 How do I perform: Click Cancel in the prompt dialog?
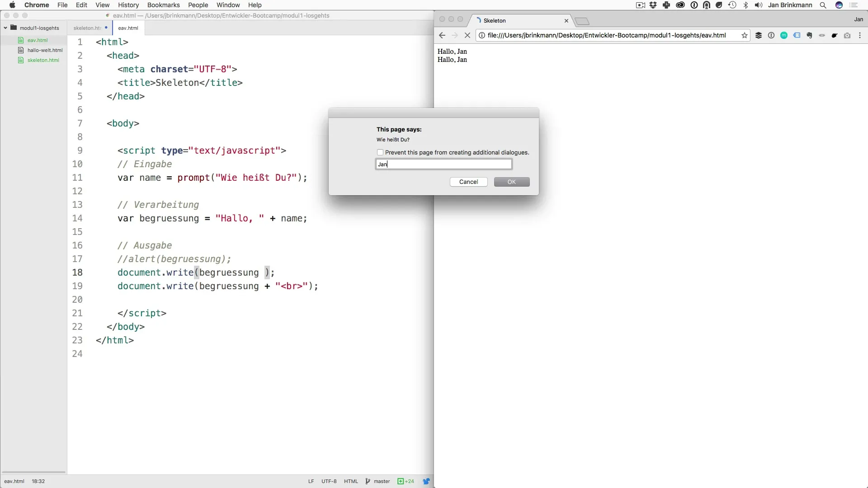click(468, 182)
